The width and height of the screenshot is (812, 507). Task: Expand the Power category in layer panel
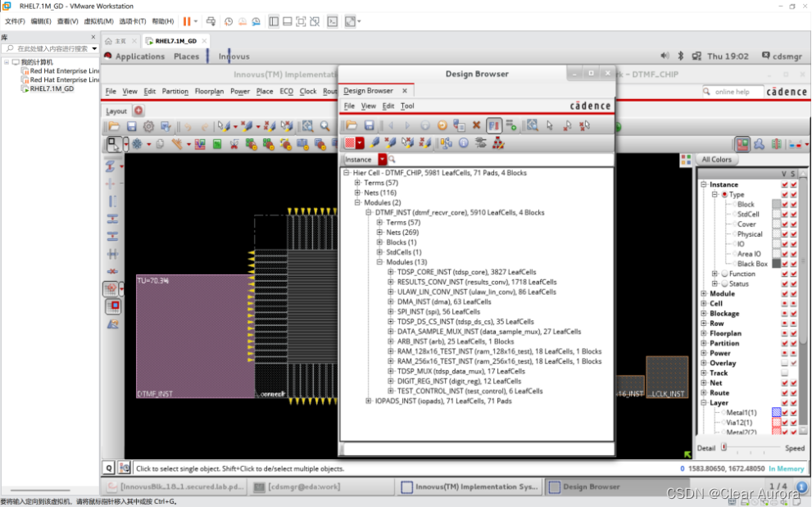[x=704, y=353]
